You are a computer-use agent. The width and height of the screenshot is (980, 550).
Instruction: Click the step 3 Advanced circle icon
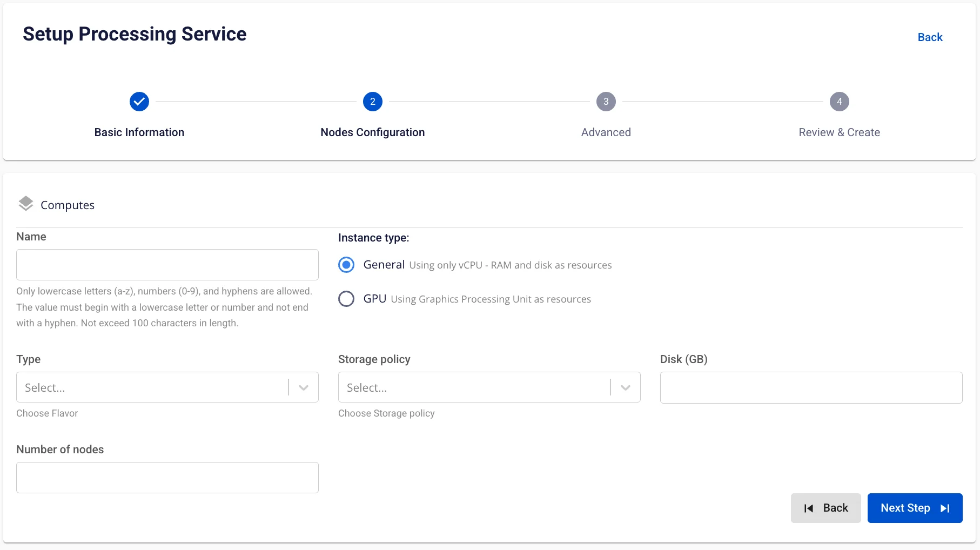(x=606, y=102)
